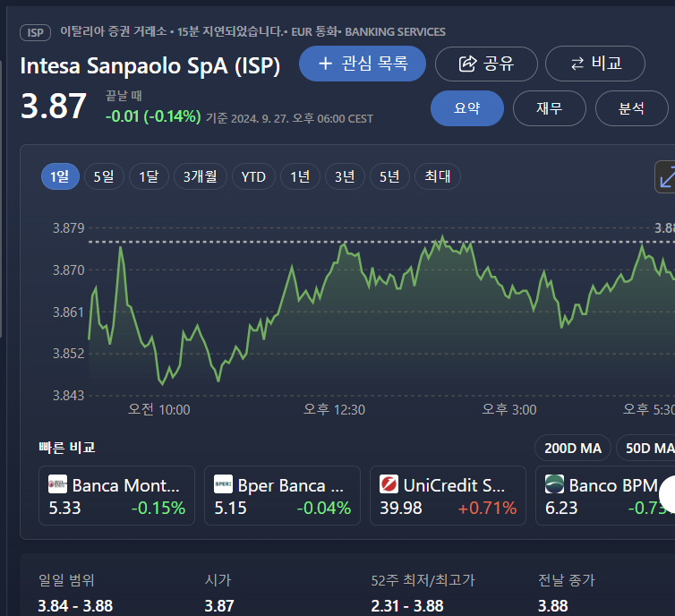Viewport: 675px width, 616px height.
Task: Open the Bper Banca comparison card
Action: [x=282, y=495]
